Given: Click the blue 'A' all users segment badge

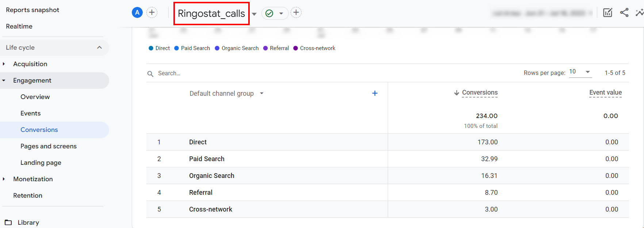Looking at the screenshot, I should [137, 13].
